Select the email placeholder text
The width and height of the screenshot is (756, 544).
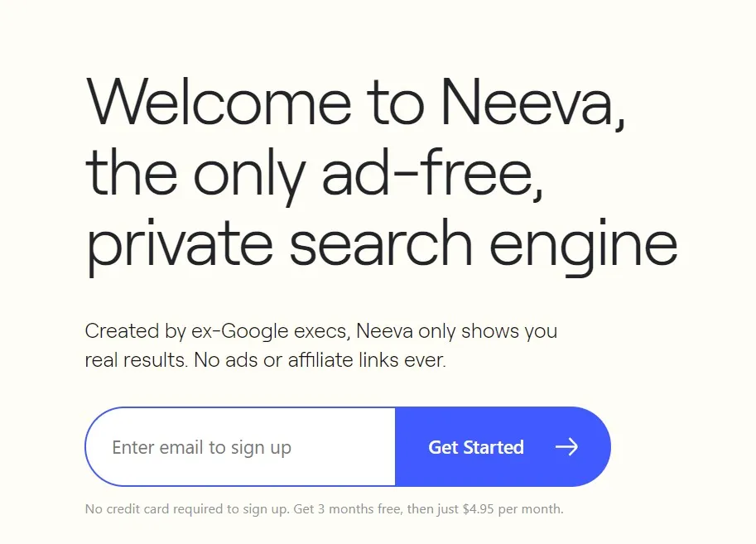[x=201, y=447]
